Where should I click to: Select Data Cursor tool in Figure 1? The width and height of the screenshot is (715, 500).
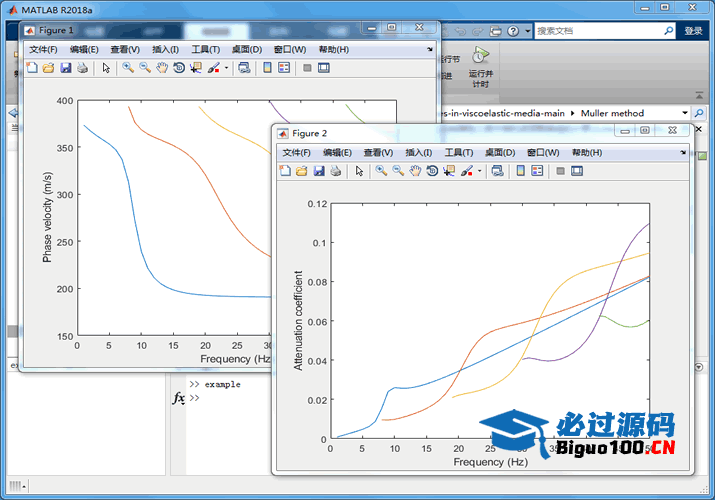coord(196,68)
